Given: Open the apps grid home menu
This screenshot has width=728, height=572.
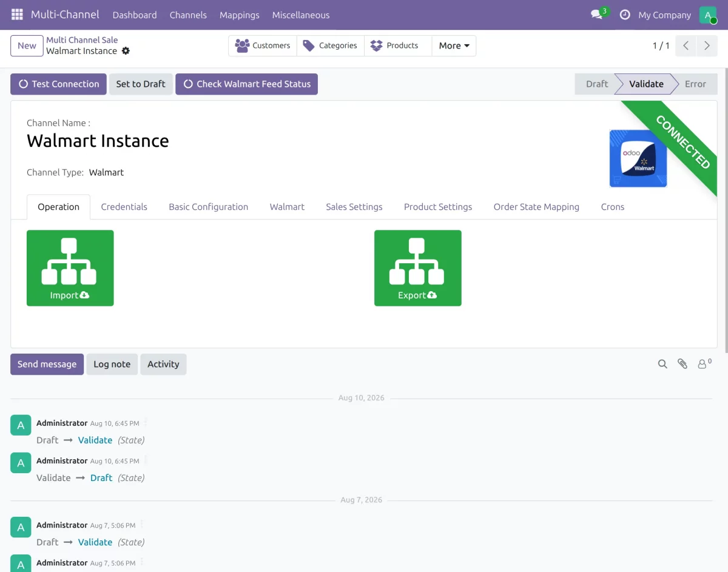Looking at the screenshot, I should (17, 15).
